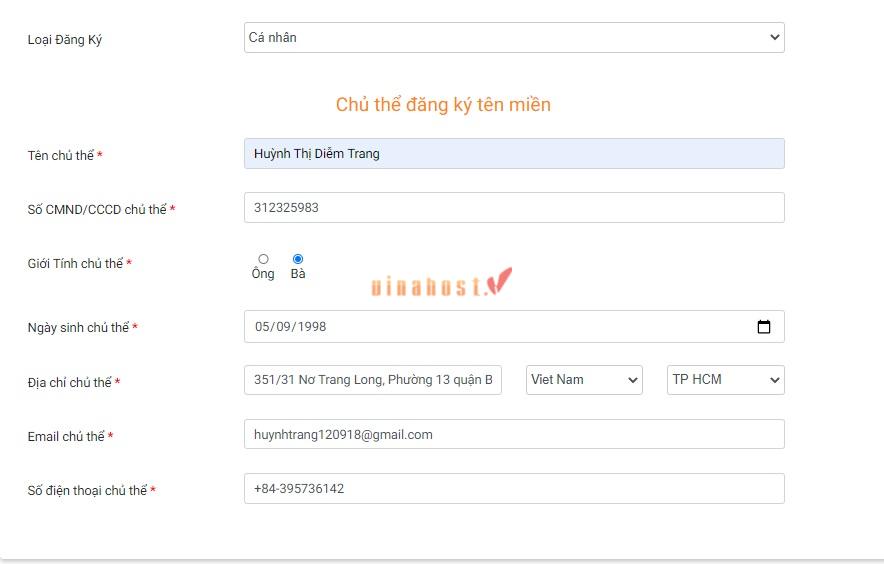This screenshot has width=884, height=564.
Task: Click the Địa chỉ chủ thể address field
Action: pos(373,380)
